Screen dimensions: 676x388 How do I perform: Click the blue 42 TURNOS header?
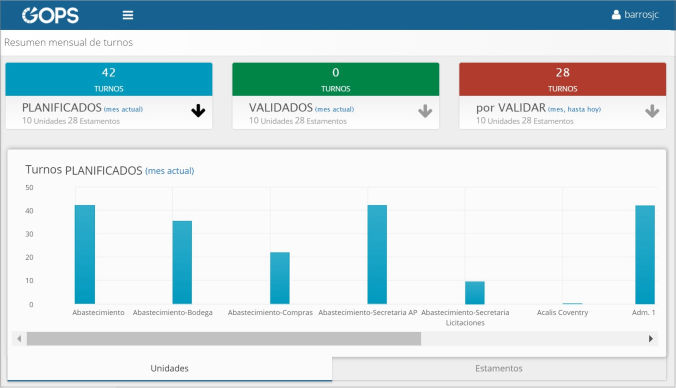click(x=109, y=79)
